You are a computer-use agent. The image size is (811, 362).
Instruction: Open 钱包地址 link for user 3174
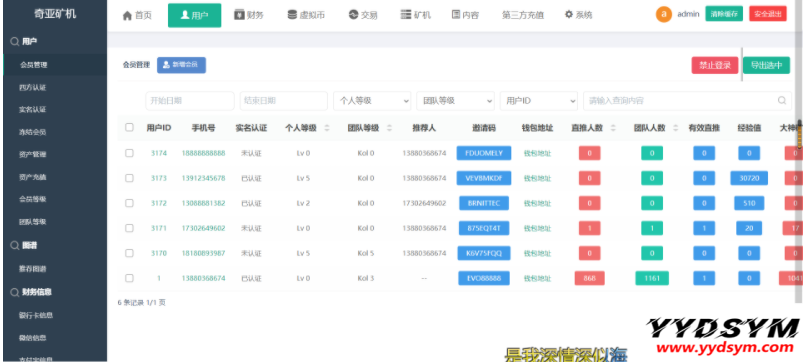point(537,153)
